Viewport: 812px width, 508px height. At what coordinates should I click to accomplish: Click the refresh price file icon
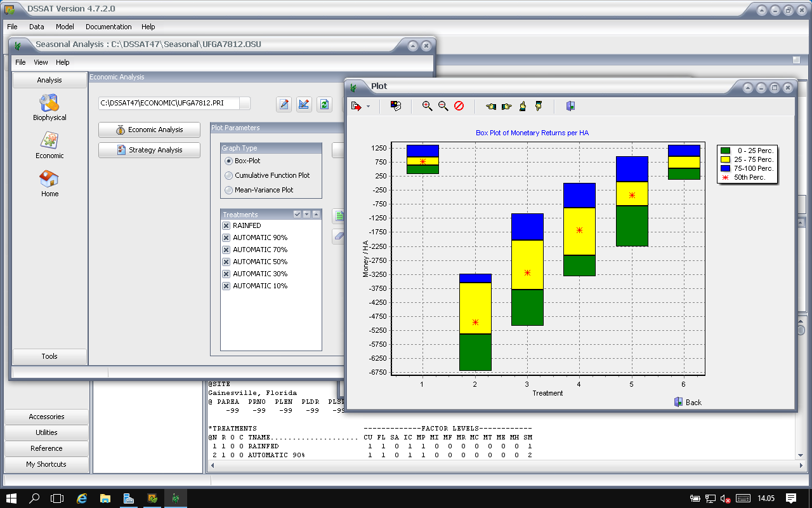pyautogui.click(x=324, y=104)
